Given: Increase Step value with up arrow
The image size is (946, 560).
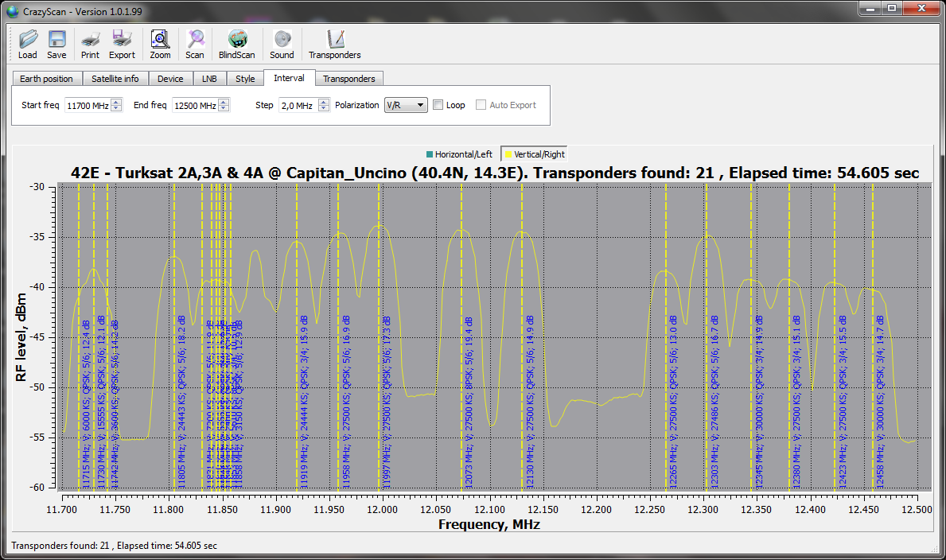Looking at the screenshot, I should click(324, 101).
